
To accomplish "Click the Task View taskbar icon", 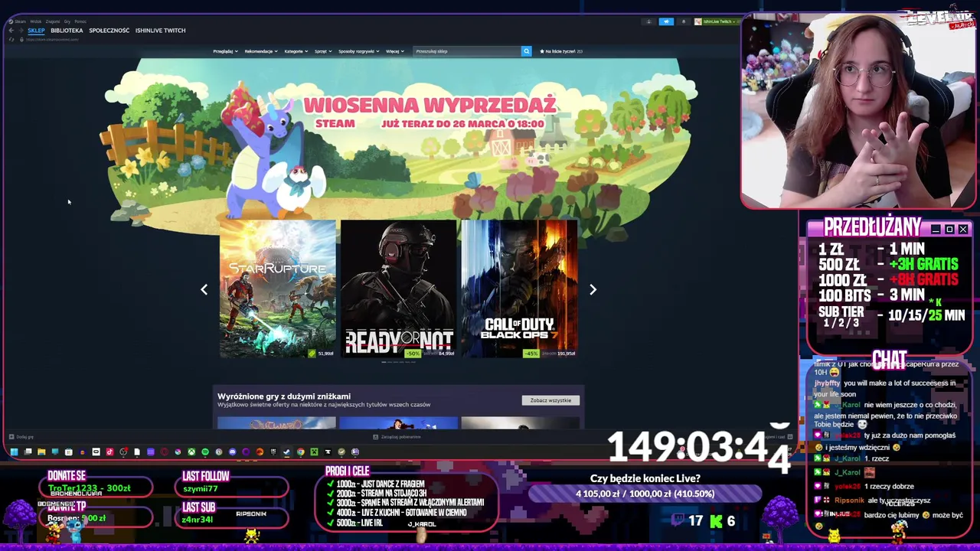I will coord(28,452).
